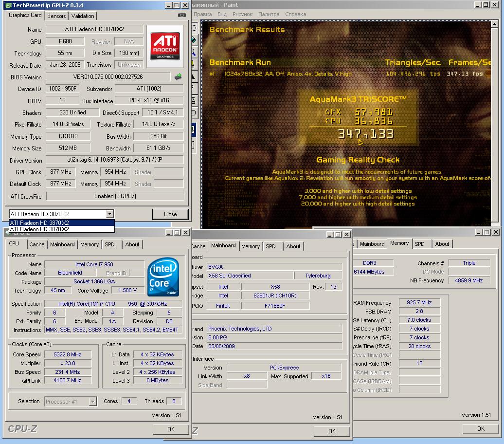Click the Close button in GPU-Z

[x=170, y=214]
